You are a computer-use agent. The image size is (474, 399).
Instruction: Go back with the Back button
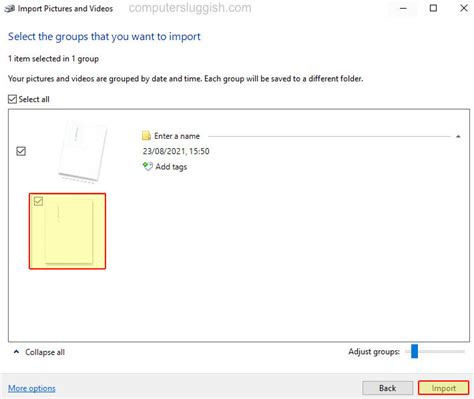tap(387, 388)
